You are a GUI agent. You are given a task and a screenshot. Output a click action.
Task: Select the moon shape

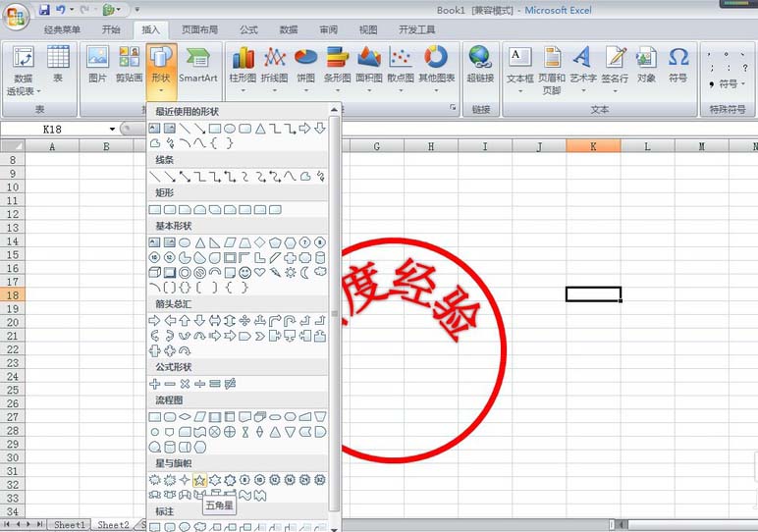[x=305, y=273]
